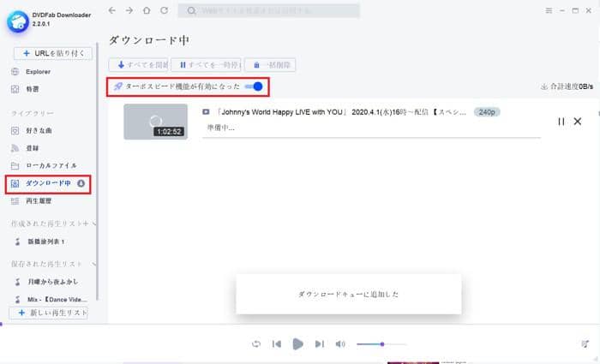Open 再生履歴 playback history

click(32, 200)
